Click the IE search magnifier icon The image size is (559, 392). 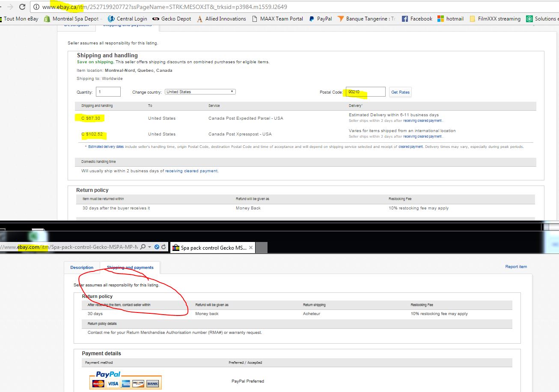point(143,247)
